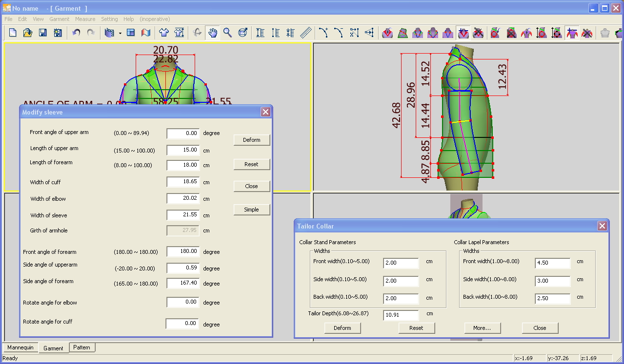The width and height of the screenshot is (624, 364).
Task: Click the Save floppy disk icon
Action: point(43,33)
